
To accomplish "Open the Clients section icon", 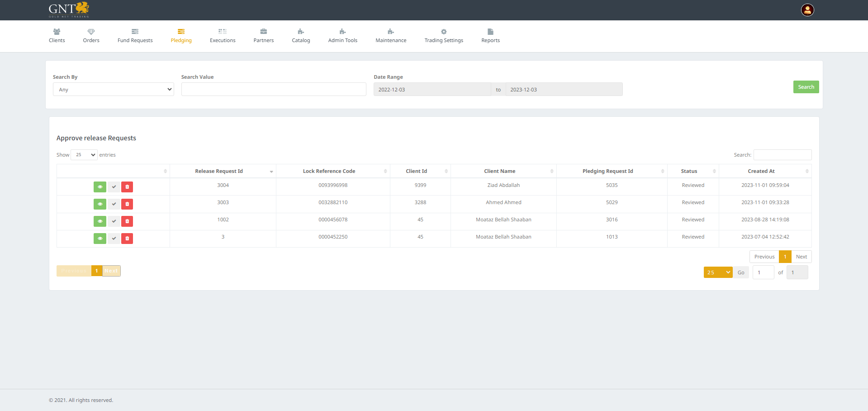I will pos(57,32).
